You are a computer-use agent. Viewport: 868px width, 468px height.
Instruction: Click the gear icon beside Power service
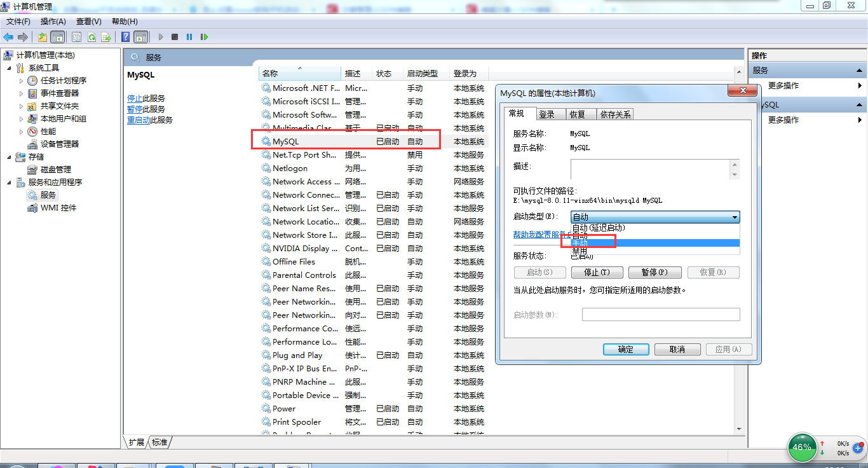click(266, 409)
